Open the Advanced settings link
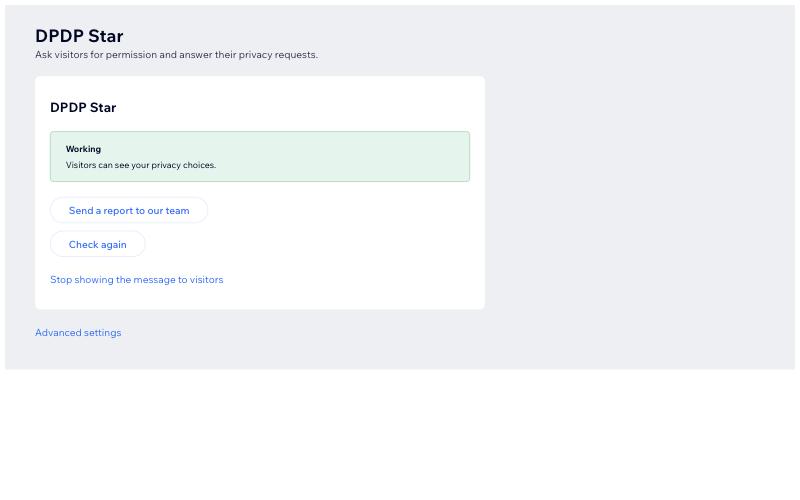Screen dimensions: 800x500 (x=78, y=333)
